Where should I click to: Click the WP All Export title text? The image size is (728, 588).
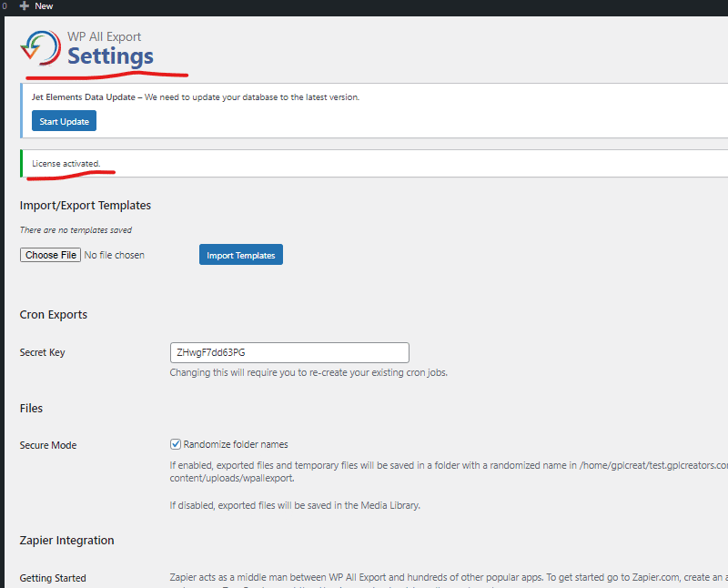click(x=104, y=36)
